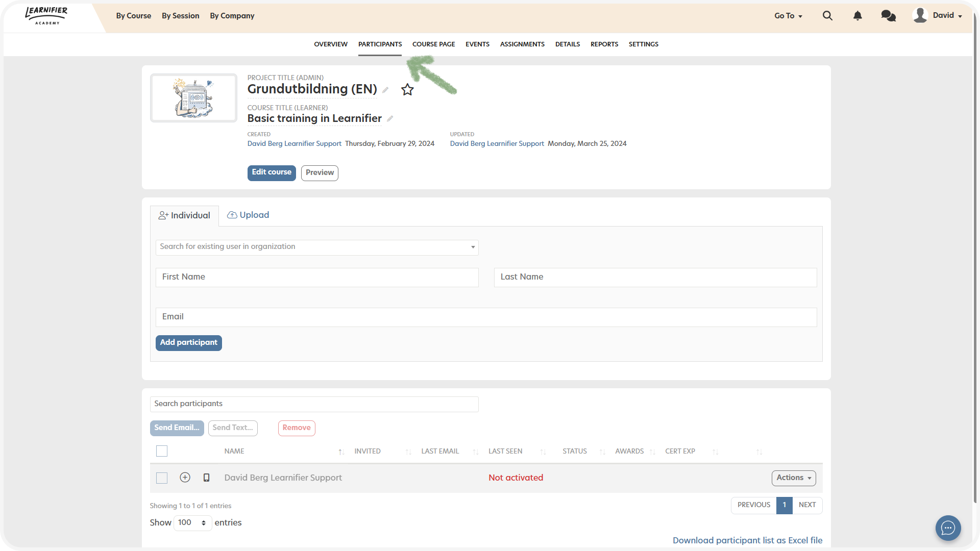The image size is (980, 551).
Task: Sort by Invited column arrows
Action: tap(408, 452)
